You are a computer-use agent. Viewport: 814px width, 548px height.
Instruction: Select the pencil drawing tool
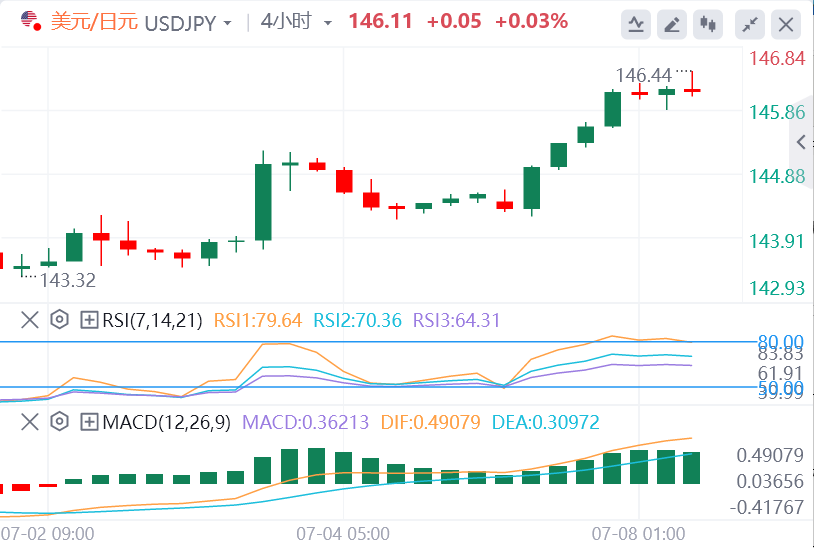click(672, 24)
